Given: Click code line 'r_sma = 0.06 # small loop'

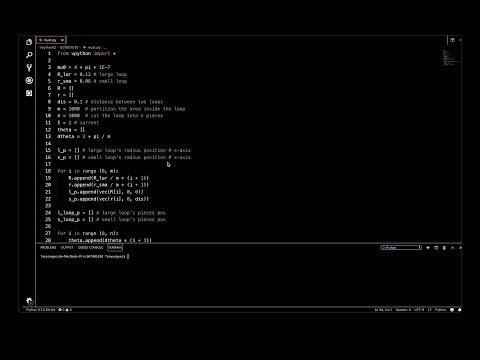Looking at the screenshot, I should (x=92, y=81).
